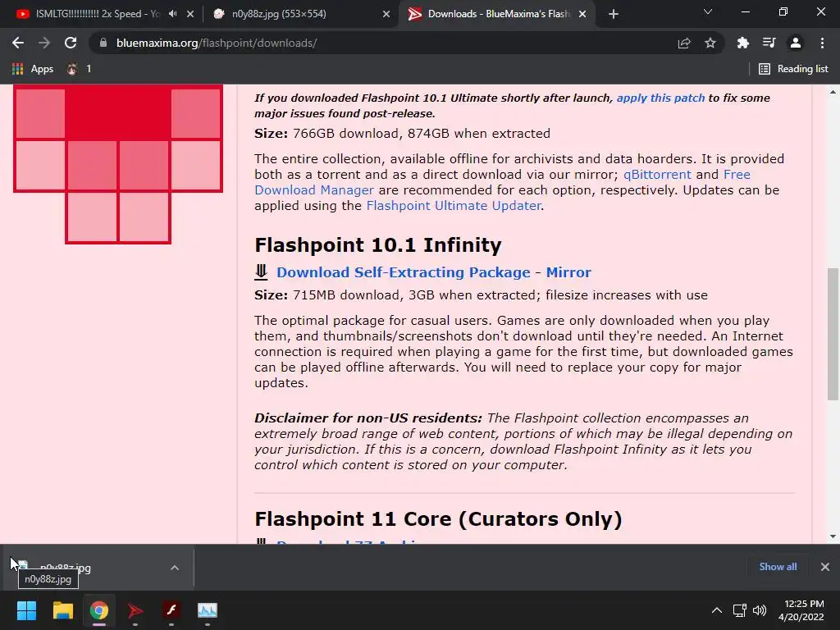Click the scrollbar up arrow
The width and height of the screenshot is (840, 630).
(x=833, y=92)
